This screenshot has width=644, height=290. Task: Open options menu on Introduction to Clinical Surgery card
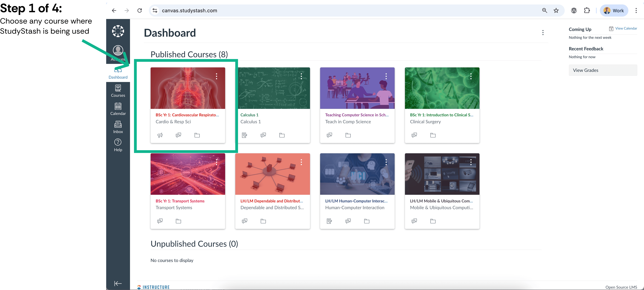point(471,76)
